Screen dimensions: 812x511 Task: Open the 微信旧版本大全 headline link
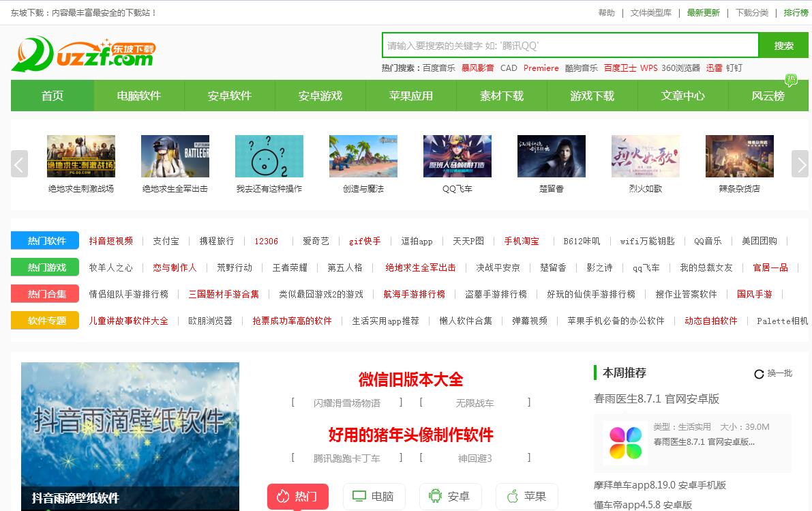(410, 379)
